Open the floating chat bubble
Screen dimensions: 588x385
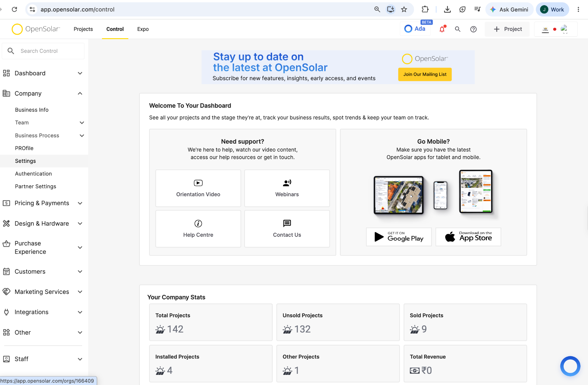click(x=570, y=366)
